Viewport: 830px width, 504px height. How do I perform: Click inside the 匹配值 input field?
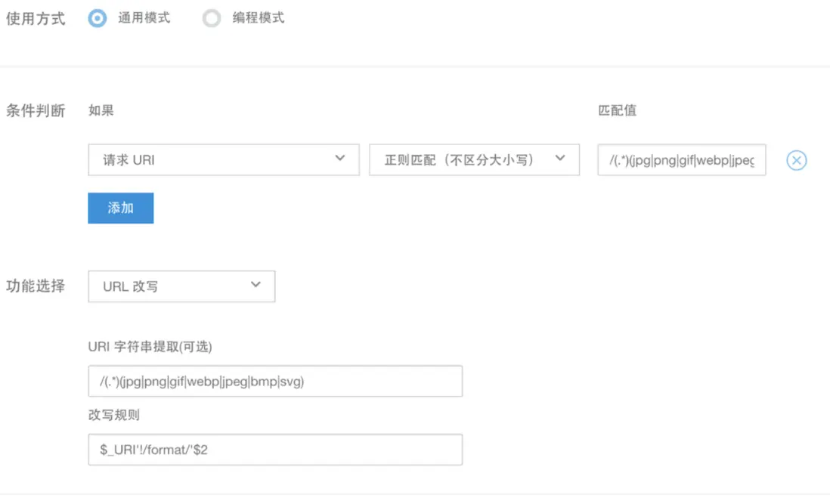(x=680, y=159)
